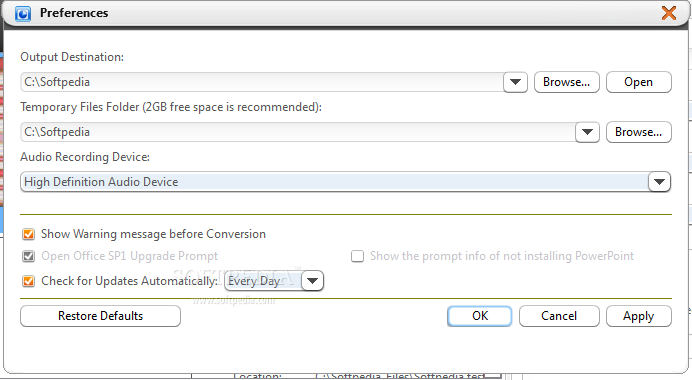Click the Temporary Files Folder path field
The width and height of the screenshot is (692, 380).
click(298, 132)
